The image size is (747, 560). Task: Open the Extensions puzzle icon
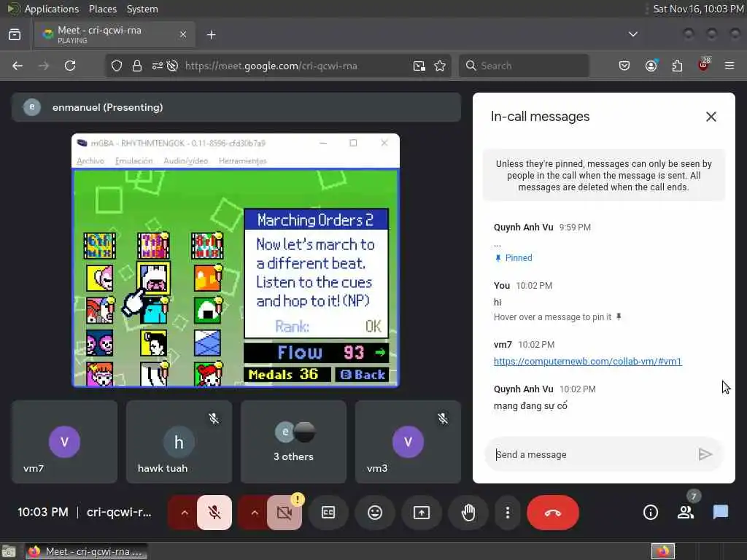(677, 66)
